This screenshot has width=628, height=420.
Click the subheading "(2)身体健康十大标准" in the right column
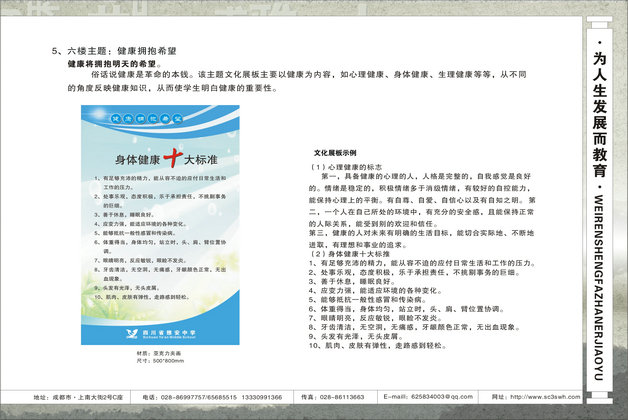[349, 254]
